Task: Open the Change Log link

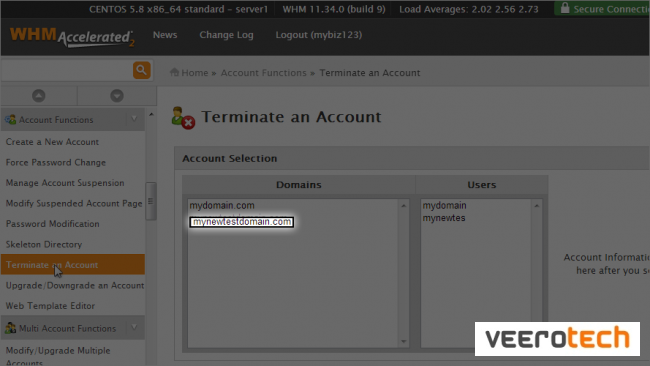Action: coord(226,35)
